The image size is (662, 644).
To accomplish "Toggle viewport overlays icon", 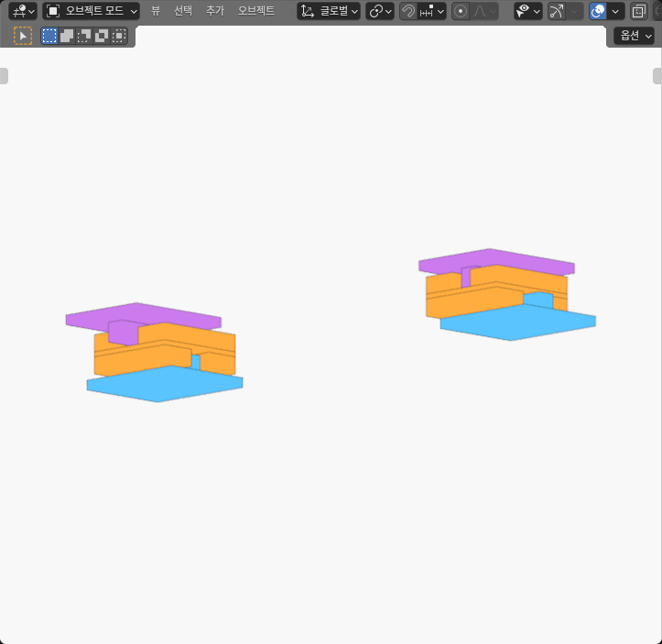I will [x=598, y=11].
